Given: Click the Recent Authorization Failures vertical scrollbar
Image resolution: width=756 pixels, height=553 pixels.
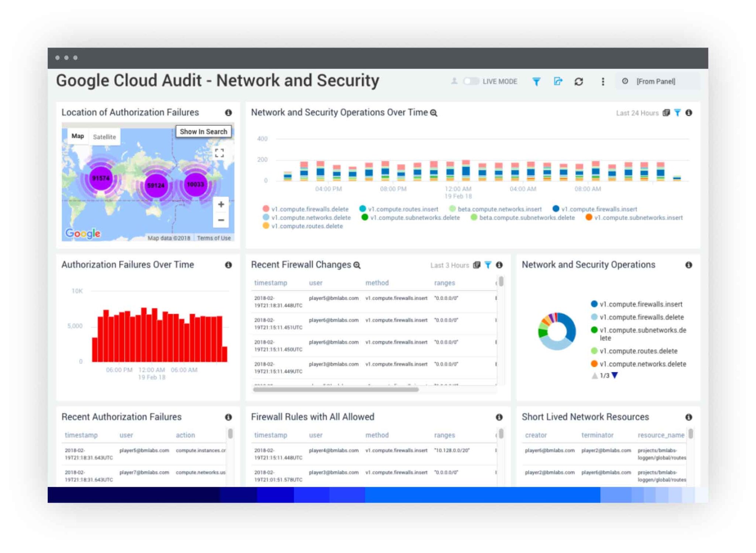Looking at the screenshot, I should point(230,433).
